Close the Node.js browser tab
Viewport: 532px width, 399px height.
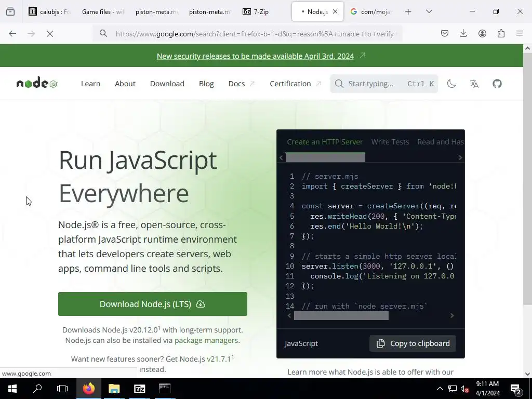(x=335, y=11)
